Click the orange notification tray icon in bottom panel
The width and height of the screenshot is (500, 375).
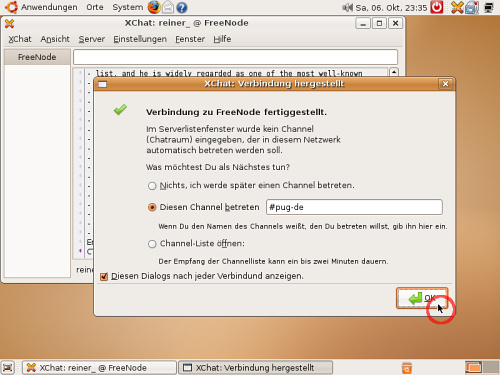coord(407,368)
